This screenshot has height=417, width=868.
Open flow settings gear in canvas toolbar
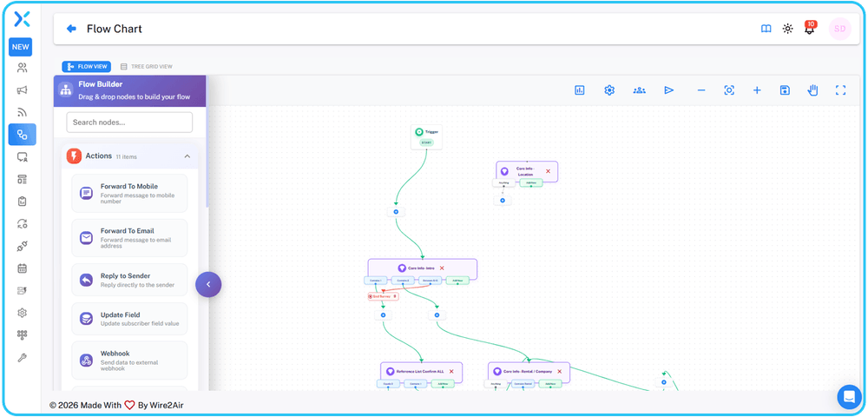point(609,90)
